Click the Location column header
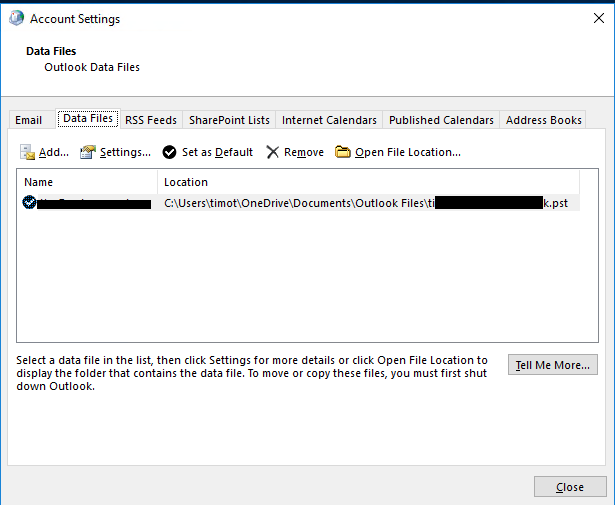Viewport: 615px width, 505px height. point(368,182)
